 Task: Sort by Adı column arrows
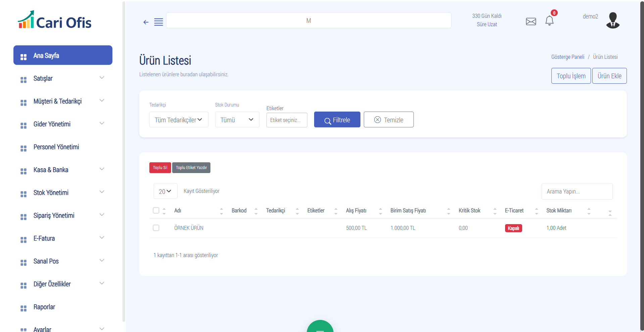[x=221, y=211]
